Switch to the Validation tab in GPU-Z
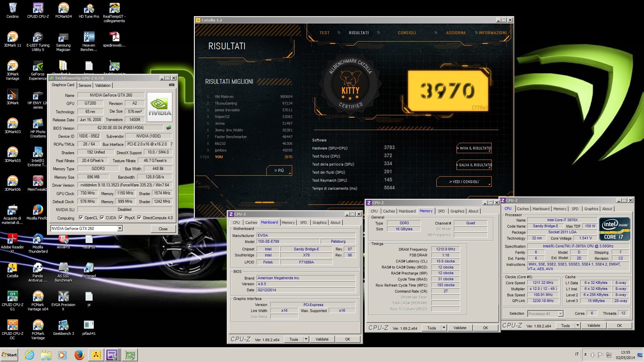 pyautogui.click(x=103, y=85)
